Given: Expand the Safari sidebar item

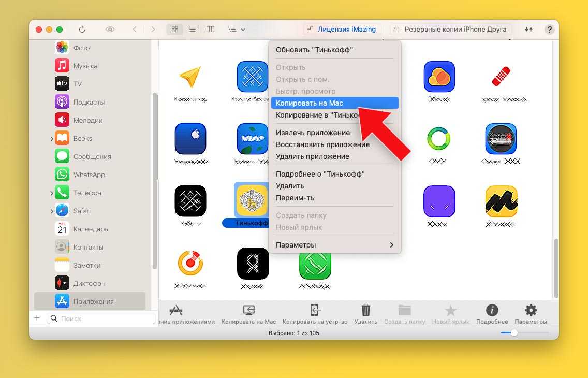Looking at the screenshot, I should click(x=51, y=211).
